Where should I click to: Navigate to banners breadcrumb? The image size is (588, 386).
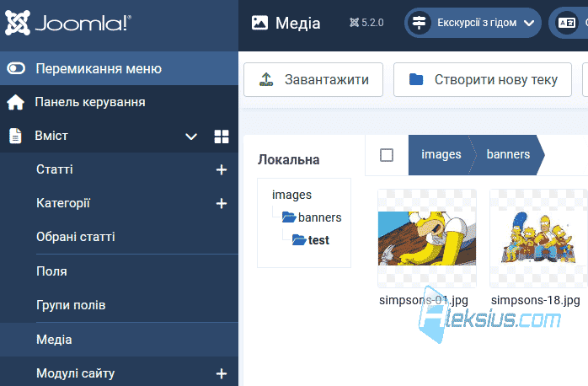[508, 154]
